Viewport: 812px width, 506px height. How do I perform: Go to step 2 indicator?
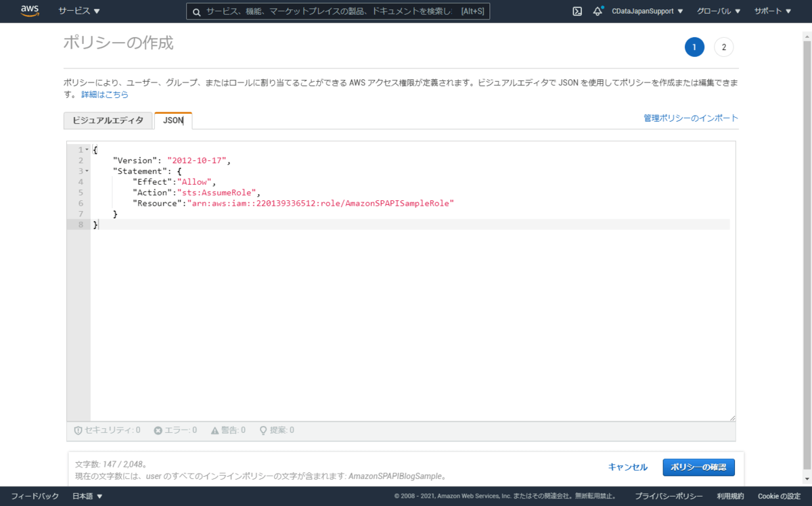coord(723,47)
